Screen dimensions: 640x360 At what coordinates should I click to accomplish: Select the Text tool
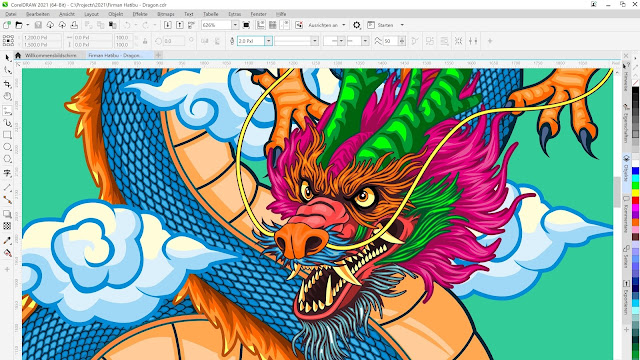pos(7,173)
